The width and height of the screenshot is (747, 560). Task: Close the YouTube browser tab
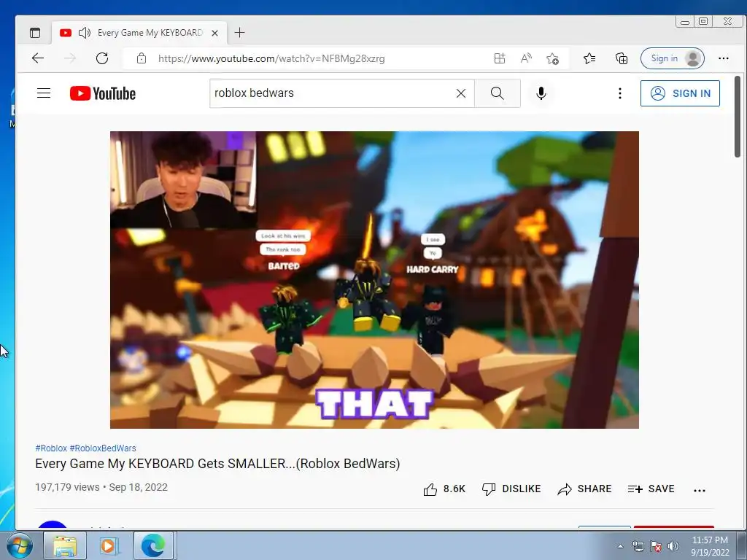[x=215, y=33]
